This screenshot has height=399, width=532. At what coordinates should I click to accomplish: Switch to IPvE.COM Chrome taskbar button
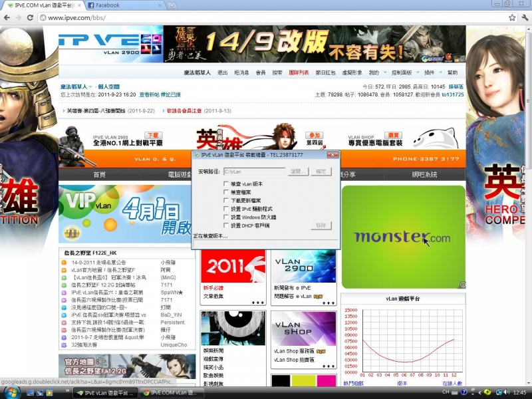click(173, 392)
